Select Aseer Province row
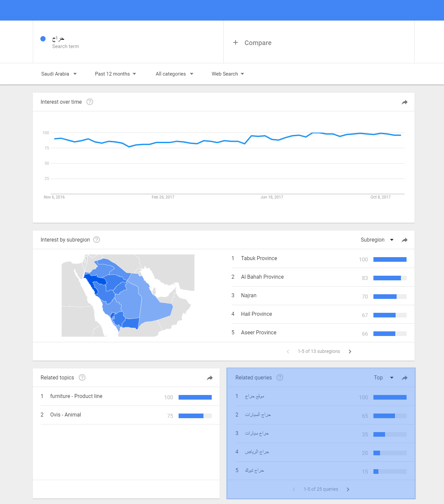The height and width of the screenshot is (504, 444). pyautogui.click(x=323, y=333)
